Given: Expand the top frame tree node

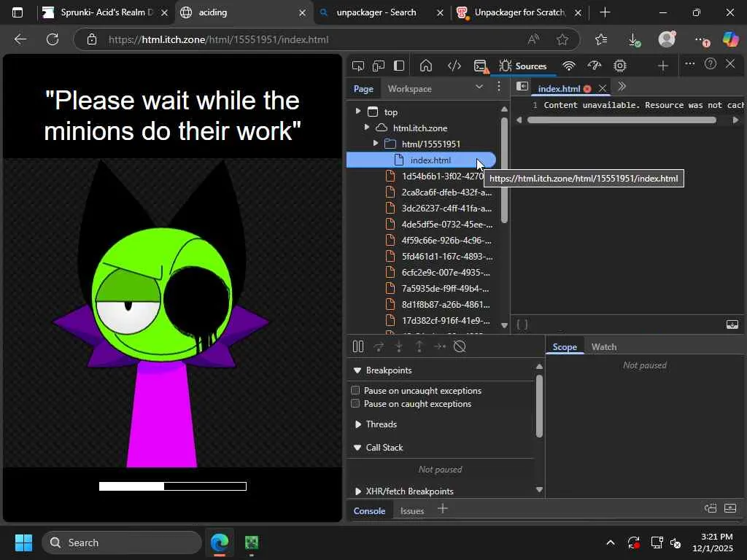Looking at the screenshot, I should tap(357, 112).
